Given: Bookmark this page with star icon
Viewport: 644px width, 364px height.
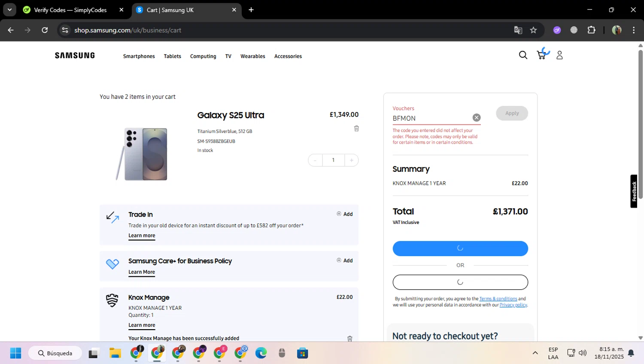Looking at the screenshot, I should click(x=533, y=30).
